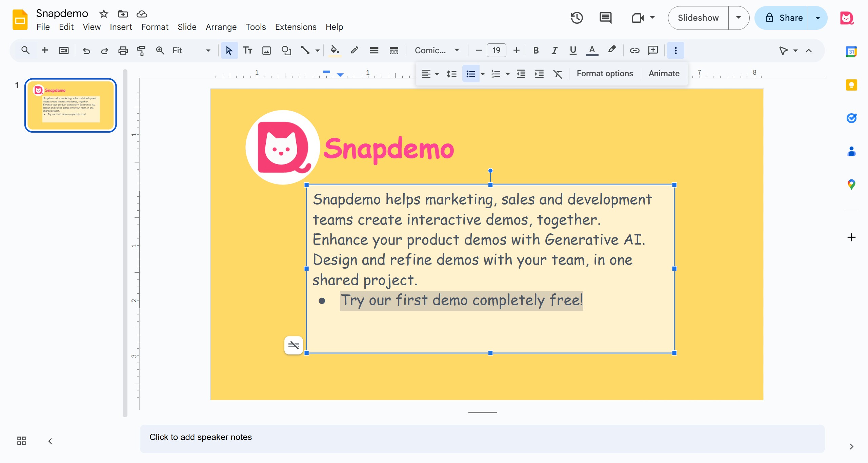Open Google Tasks side panel

(851, 118)
